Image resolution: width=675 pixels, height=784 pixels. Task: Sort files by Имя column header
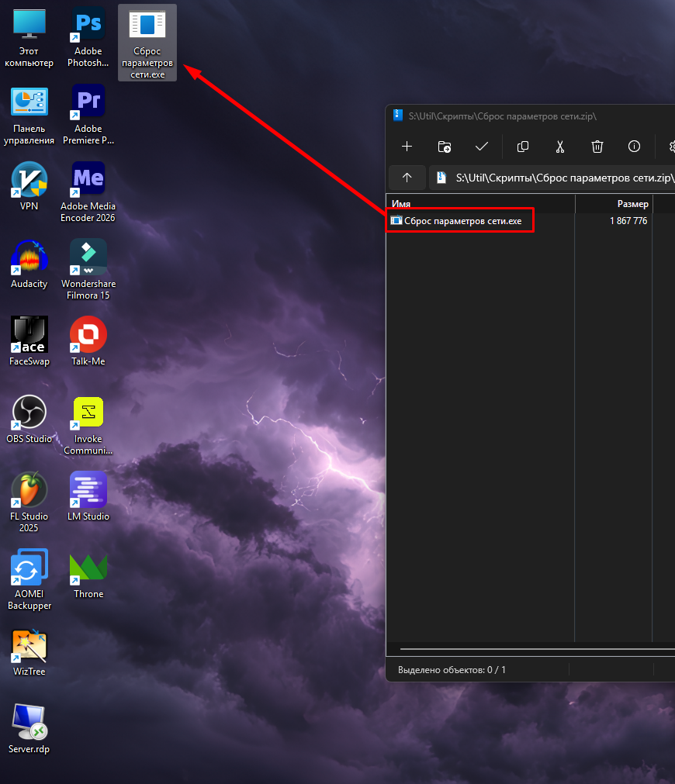481,203
